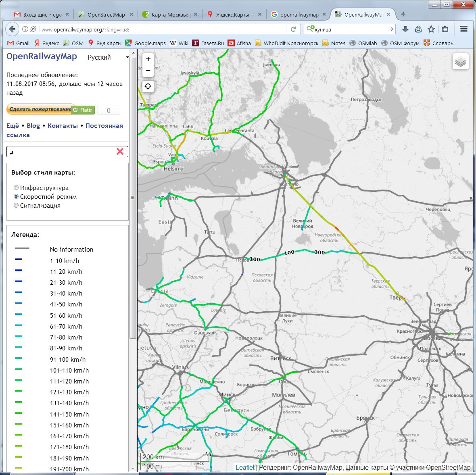Image resolution: width=476 pixels, height=475 pixels.
Task: Zoom out on the railway map
Action: coord(148,71)
